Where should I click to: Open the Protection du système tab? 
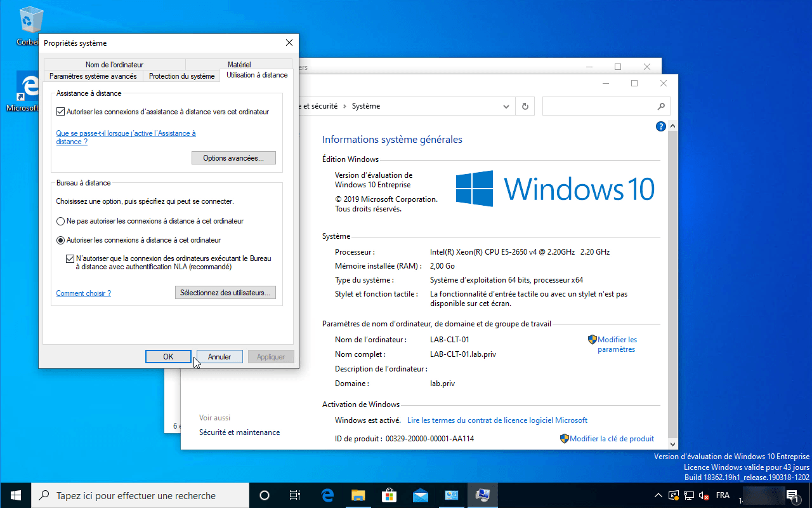pyautogui.click(x=182, y=76)
